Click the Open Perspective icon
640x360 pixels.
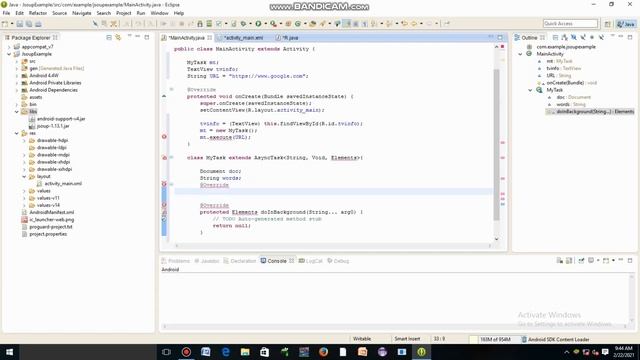coord(607,24)
